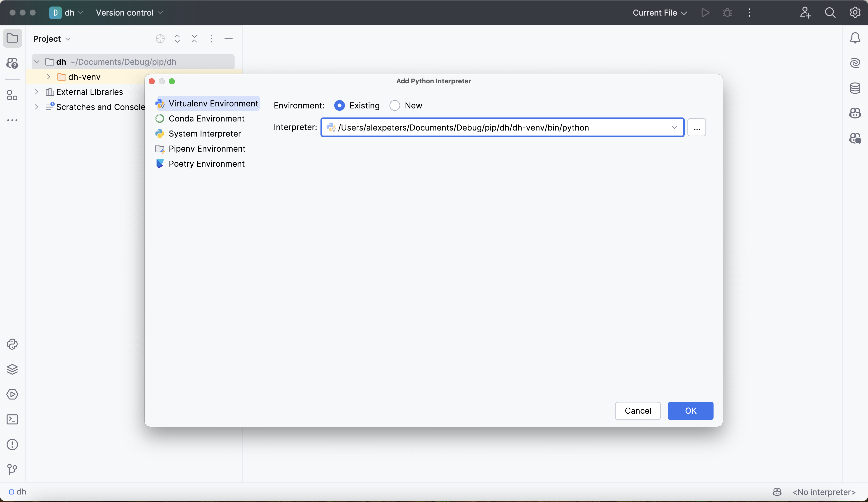Image resolution: width=868 pixels, height=502 pixels.
Task: Open the Terminal tool window
Action: (x=12, y=419)
